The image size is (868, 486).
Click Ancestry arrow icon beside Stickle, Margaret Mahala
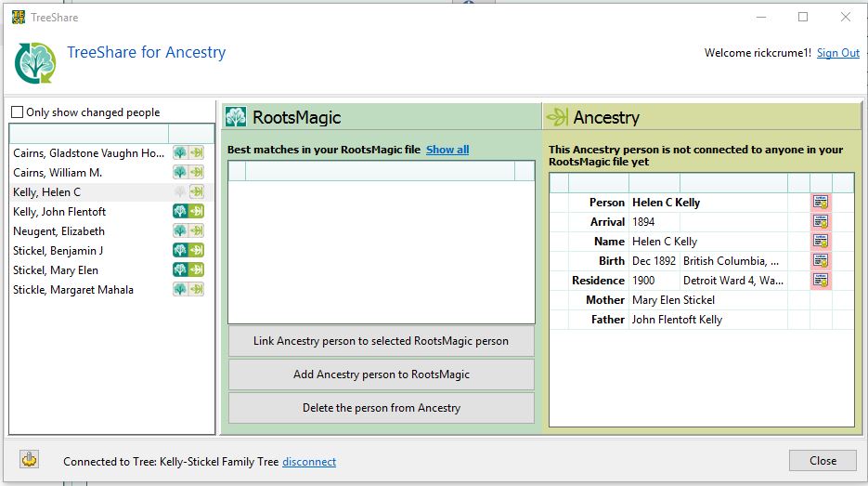pyautogui.click(x=196, y=289)
